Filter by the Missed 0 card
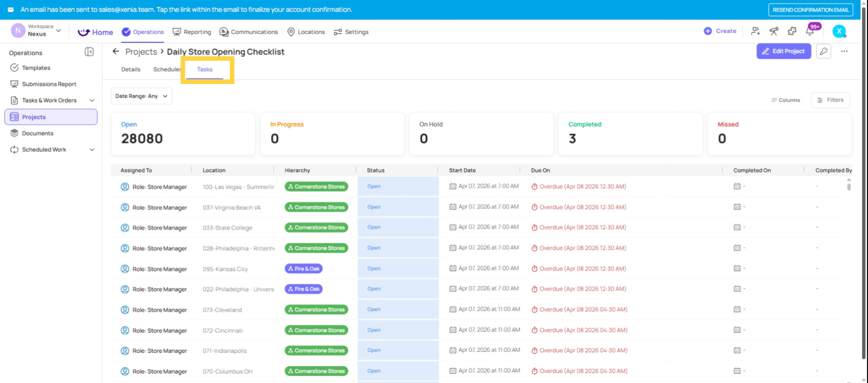The image size is (868, 383). pos(780,134)
